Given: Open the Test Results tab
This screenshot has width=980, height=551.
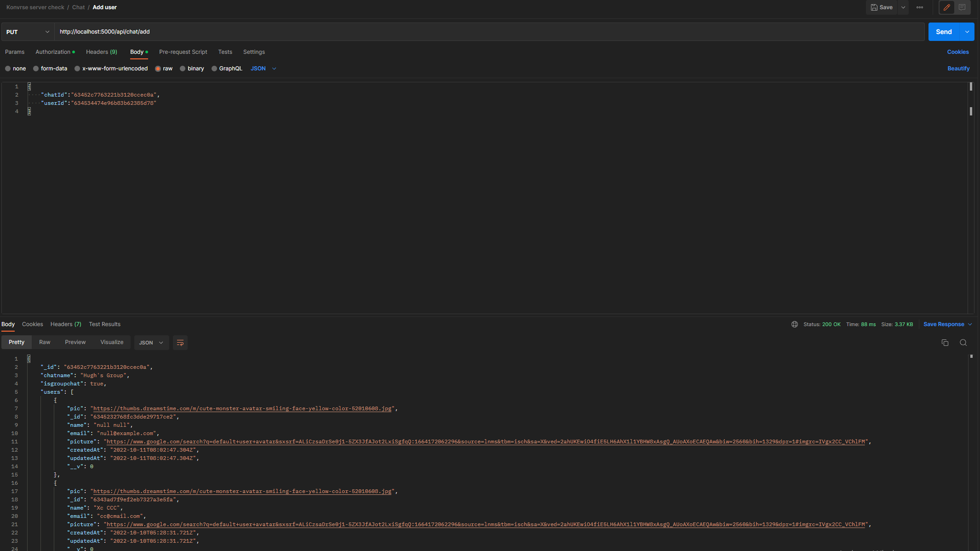Looking at the screenshot, I should [105, 324].
